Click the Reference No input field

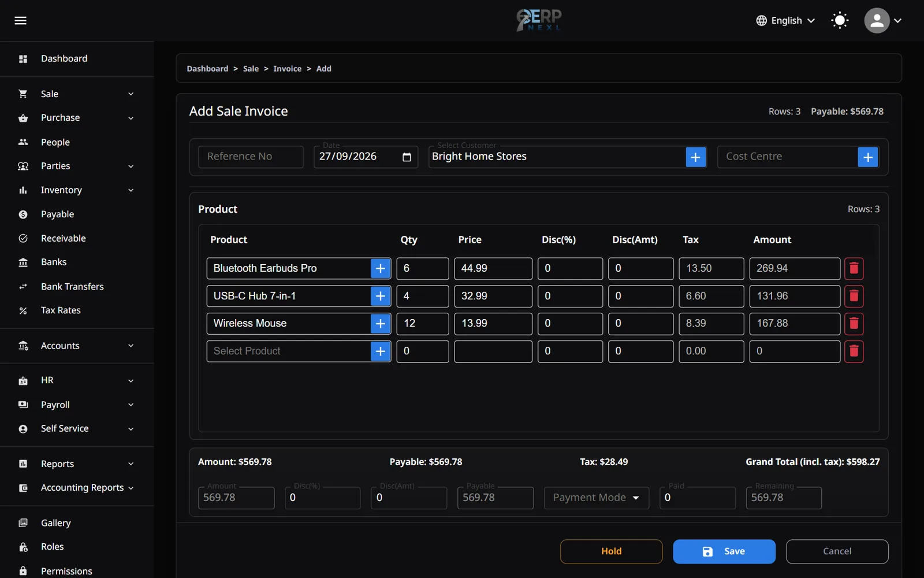[x=251, y=157]
